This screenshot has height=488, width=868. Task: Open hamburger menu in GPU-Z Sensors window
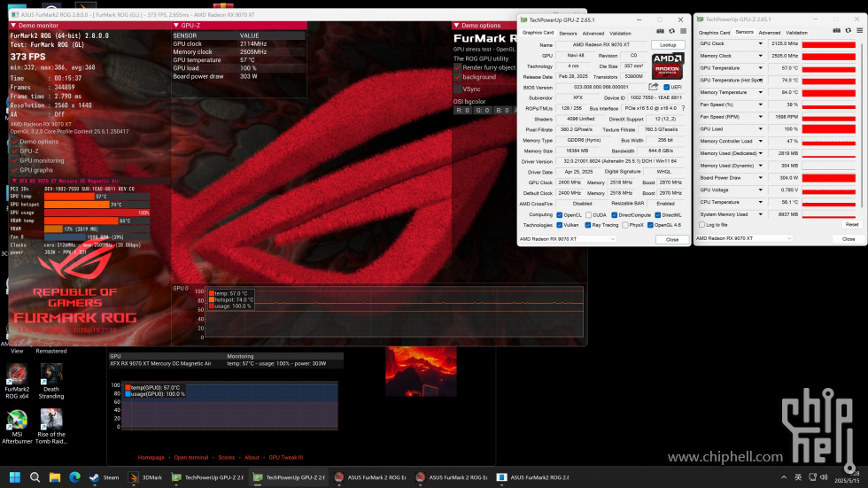click(x=859, y=31)
